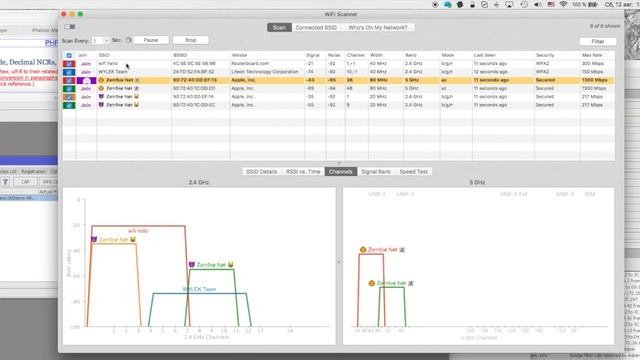
Task: Open the Signal Rank tab
Action: [x=376, y=172]
